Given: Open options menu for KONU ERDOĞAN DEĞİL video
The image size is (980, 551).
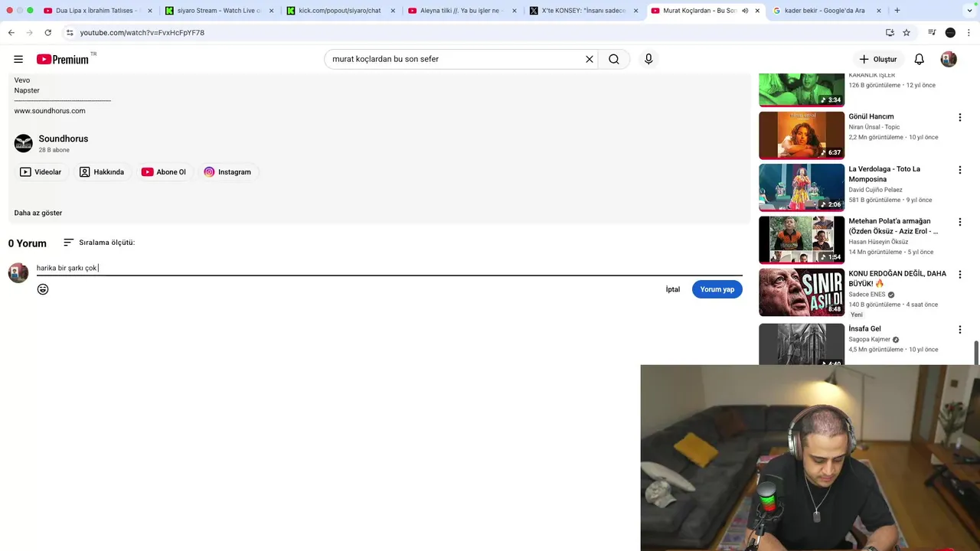Looking at the screenshot, I should coord(959,274).
